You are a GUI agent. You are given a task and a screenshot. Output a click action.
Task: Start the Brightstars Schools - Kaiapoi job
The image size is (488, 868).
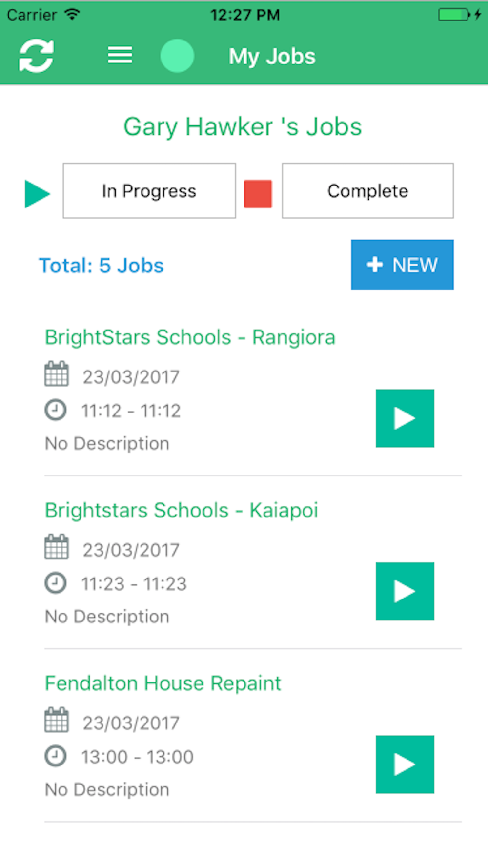(405, 591)
